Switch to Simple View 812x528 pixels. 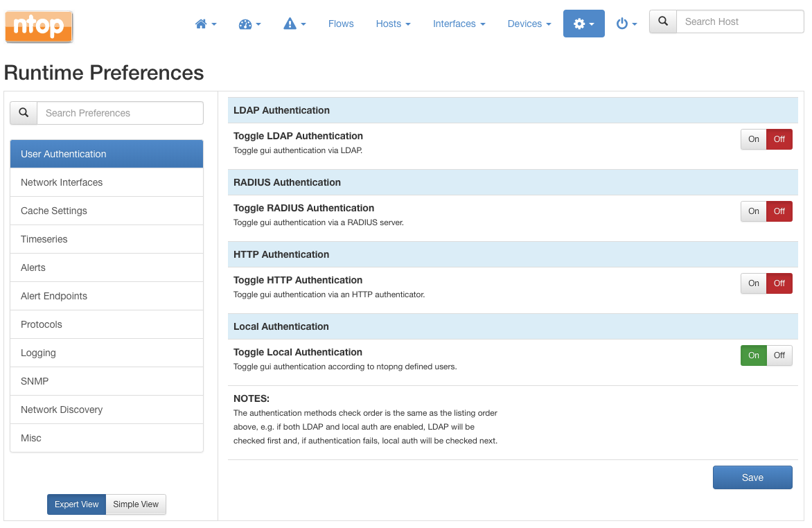click(136, 504)
